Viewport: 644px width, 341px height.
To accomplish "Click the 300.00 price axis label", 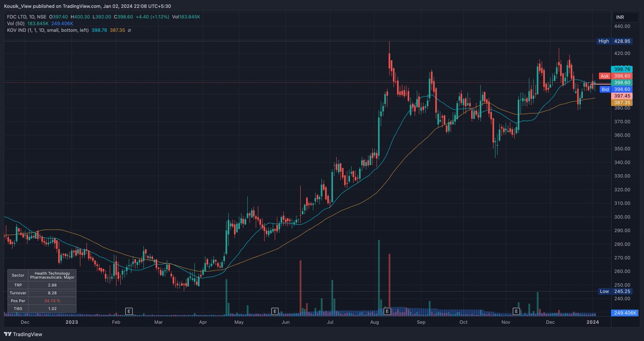I will [623, 217].
